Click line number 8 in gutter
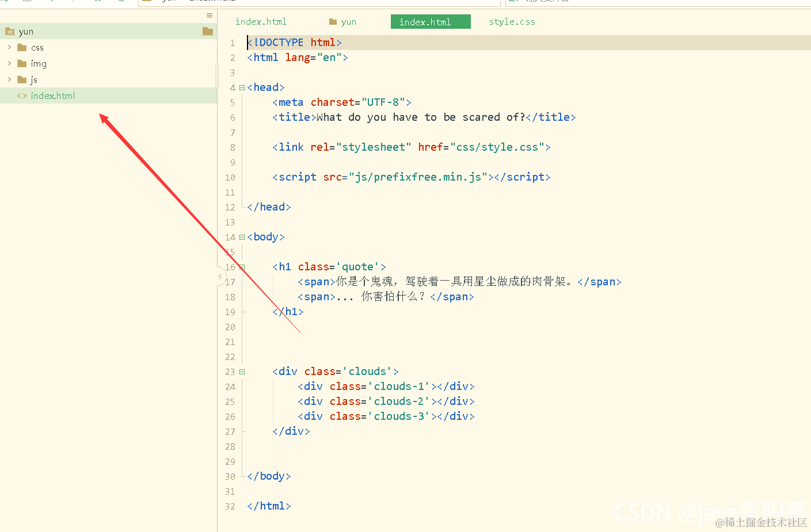811x532 pixels. [233, 148]
